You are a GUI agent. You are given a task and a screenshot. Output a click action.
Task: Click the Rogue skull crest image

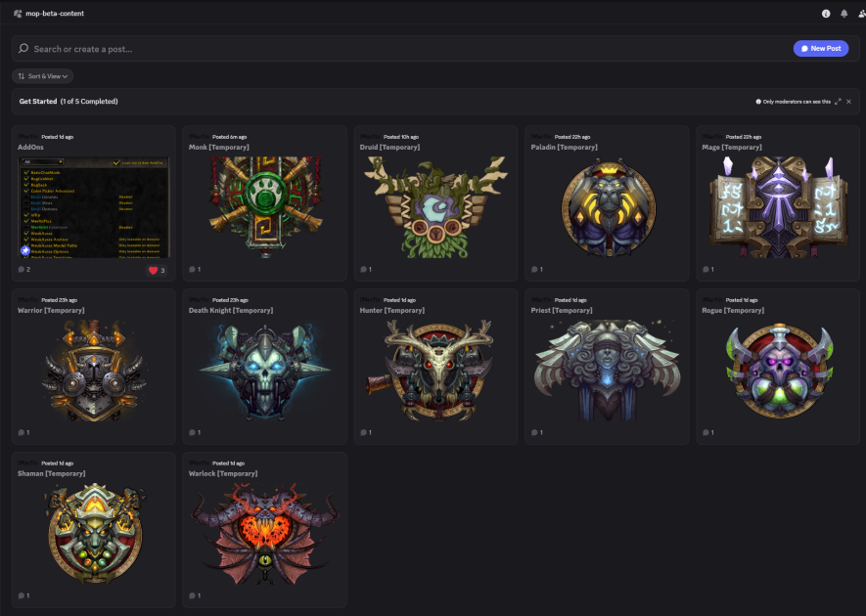[x=779, y=371]
